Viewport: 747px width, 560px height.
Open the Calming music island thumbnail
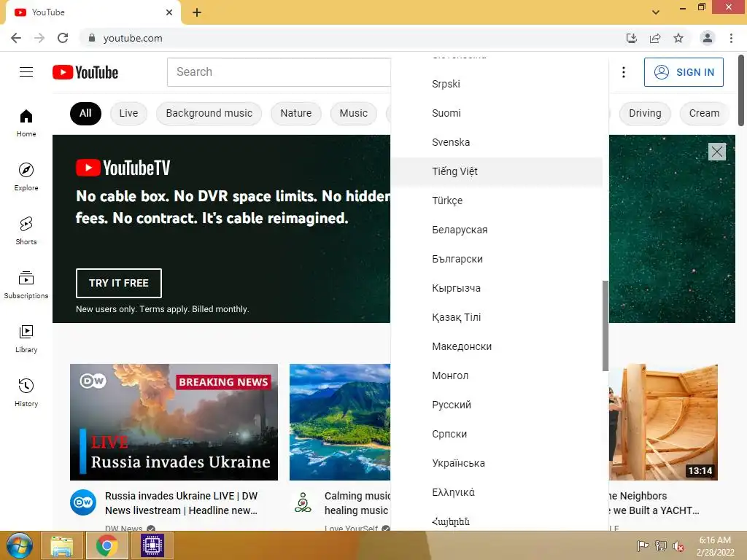pos(340,422)
